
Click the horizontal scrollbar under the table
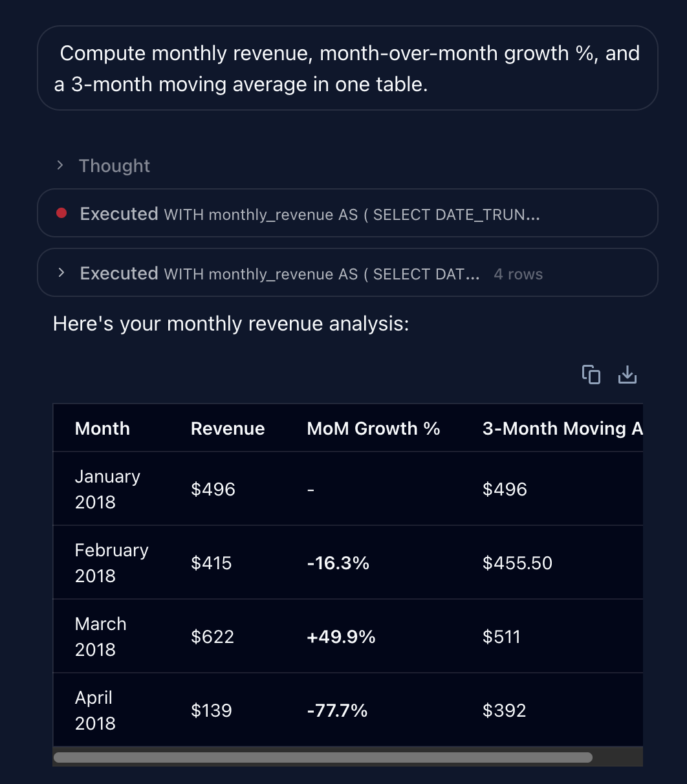(x=323, y=757)
